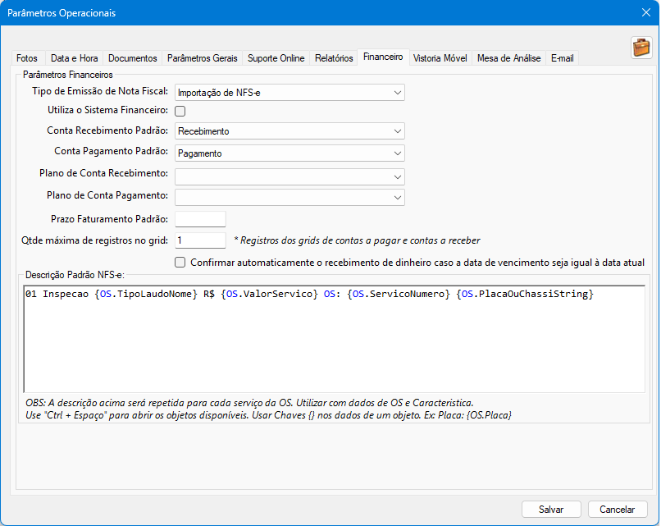Click the {OS.ServicoNumero} placeholder text

pos(399,294)
